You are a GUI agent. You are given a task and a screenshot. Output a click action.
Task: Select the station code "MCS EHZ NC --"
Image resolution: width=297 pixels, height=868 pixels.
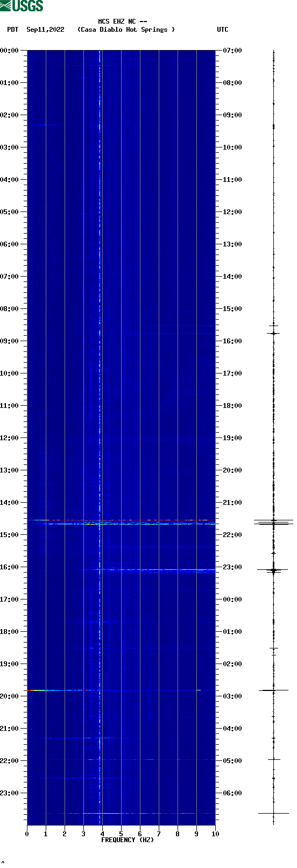point(123,22)
